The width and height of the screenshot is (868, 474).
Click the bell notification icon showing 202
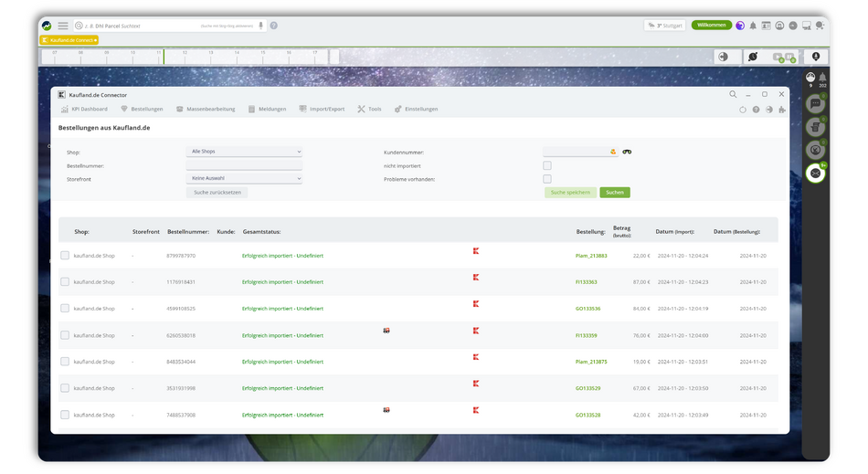pyautogui.click(x=822, y=78)
